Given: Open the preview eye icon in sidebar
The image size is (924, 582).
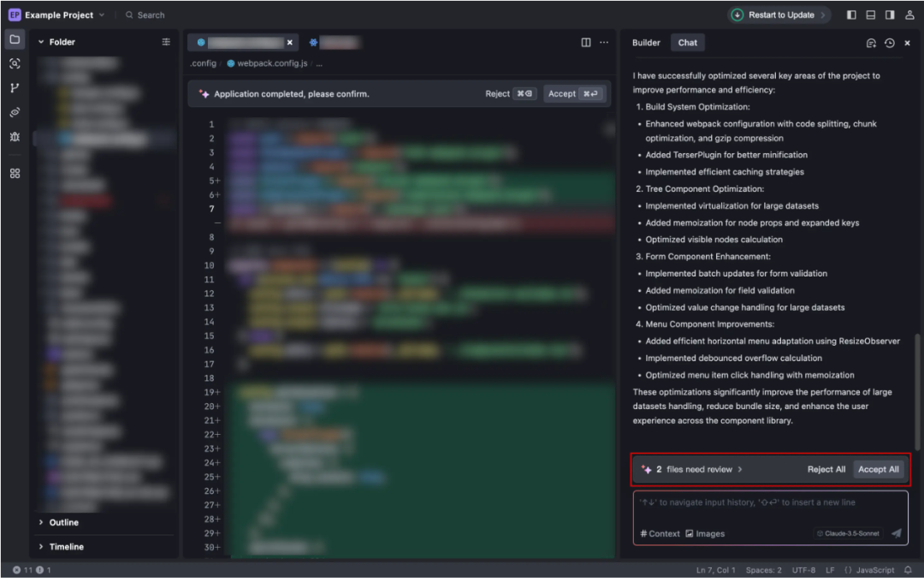Looking at the screenshot, I should click(15, 112).
